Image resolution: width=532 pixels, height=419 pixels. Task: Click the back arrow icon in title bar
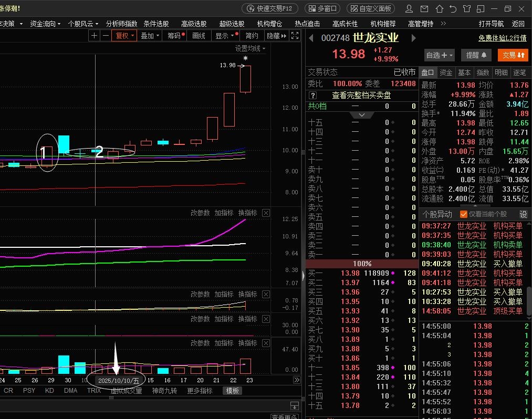coord(453,9)
